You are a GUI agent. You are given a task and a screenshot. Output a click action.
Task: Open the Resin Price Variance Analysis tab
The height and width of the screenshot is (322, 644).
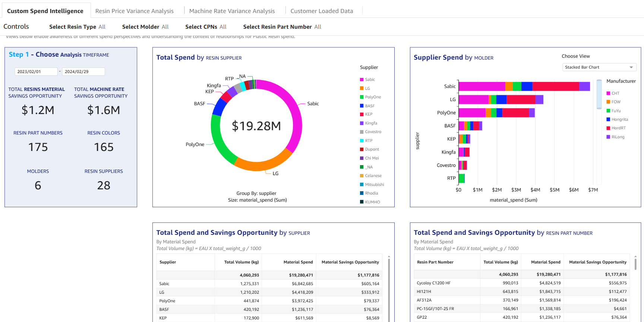[x=134, y=11]
